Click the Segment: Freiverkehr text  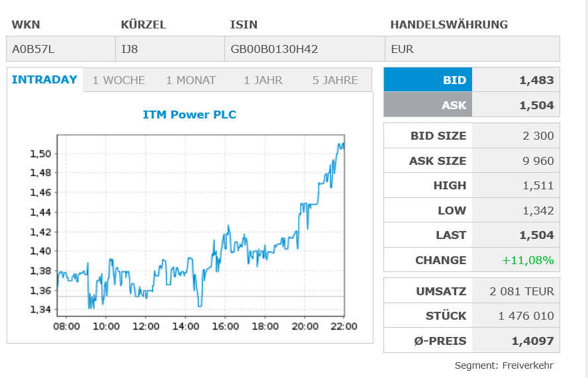(x=504, y=365)
